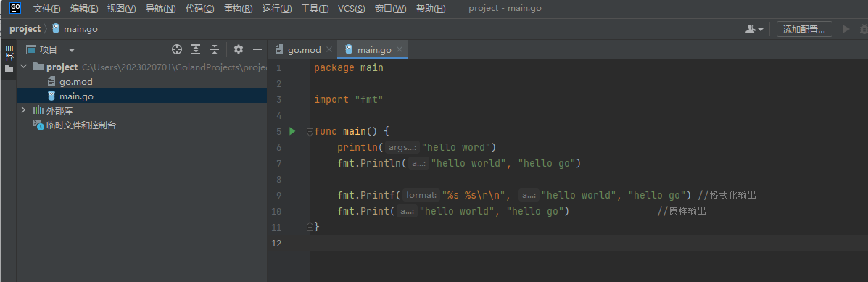Click the import "fmt" line
The image size is (868, 282).
coord(348,100)
